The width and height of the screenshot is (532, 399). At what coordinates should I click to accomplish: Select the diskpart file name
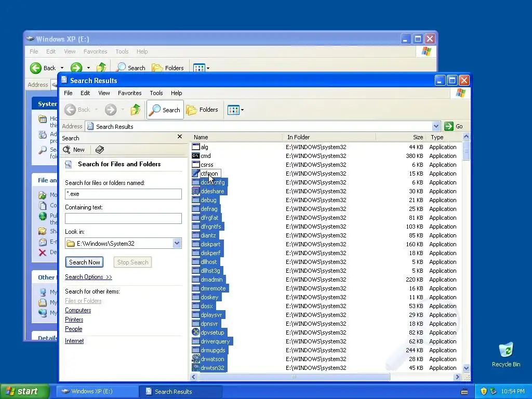[210, 244]
